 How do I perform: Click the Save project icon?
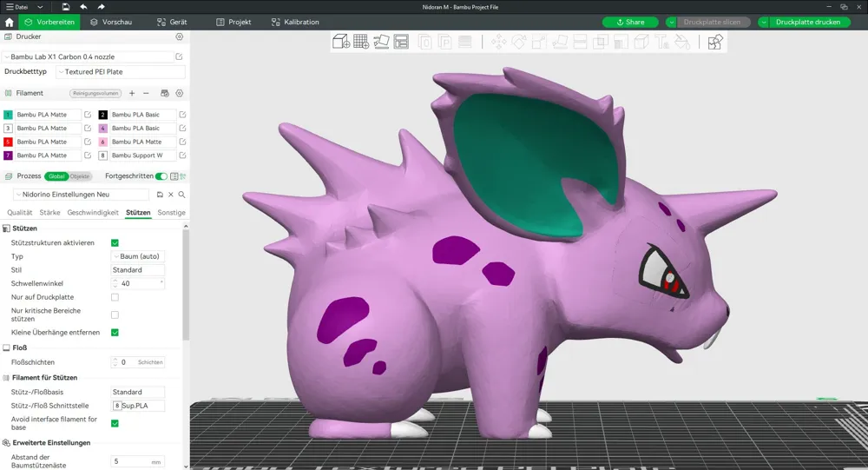(x=66, y=7)
